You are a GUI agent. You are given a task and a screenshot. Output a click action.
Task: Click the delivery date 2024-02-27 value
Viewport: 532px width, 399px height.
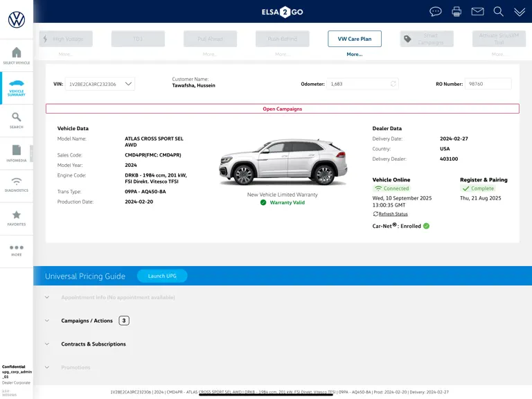(454, 139)
